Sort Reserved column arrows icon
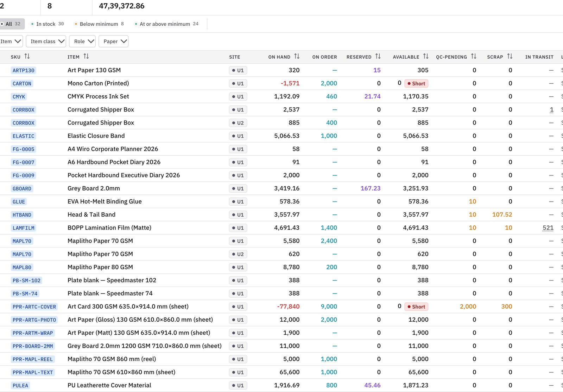Viewport: 563px width, 392px height. point(378,56)
